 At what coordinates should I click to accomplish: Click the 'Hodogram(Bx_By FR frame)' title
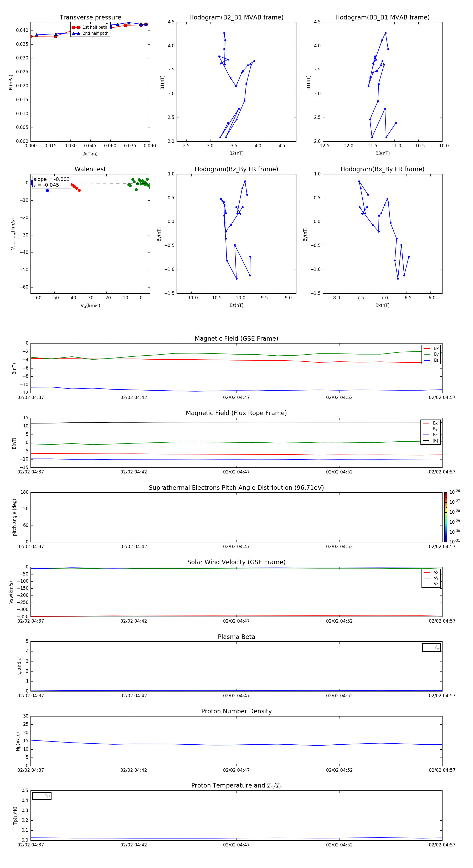382,169
